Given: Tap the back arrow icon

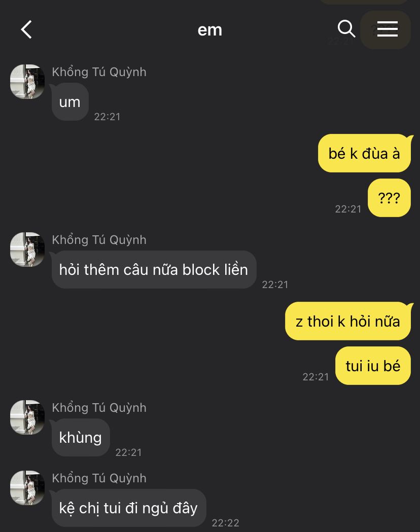Looking at the screenshot, I should (x=26, y=29).
